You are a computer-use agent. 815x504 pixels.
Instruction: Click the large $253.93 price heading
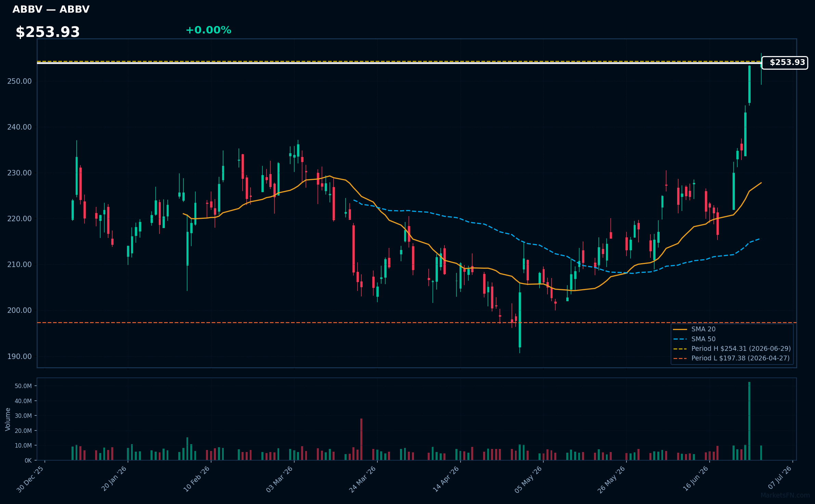click(48, 32)
